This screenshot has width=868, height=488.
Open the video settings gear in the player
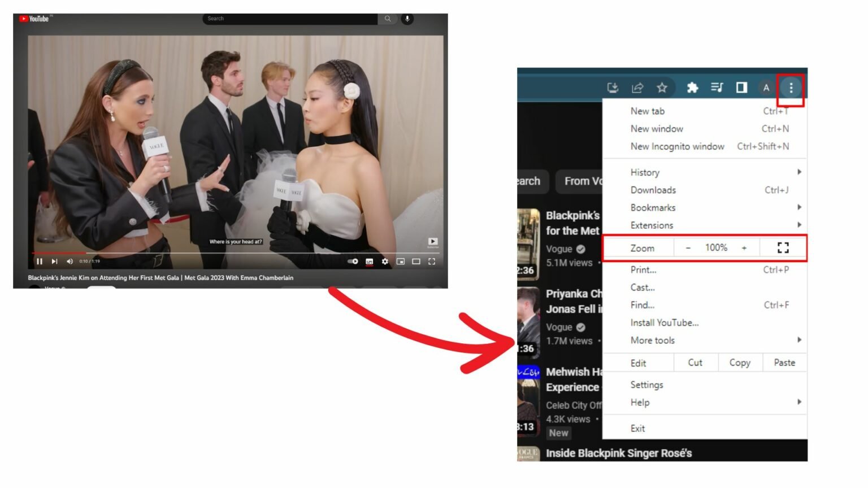click(385, 262)
